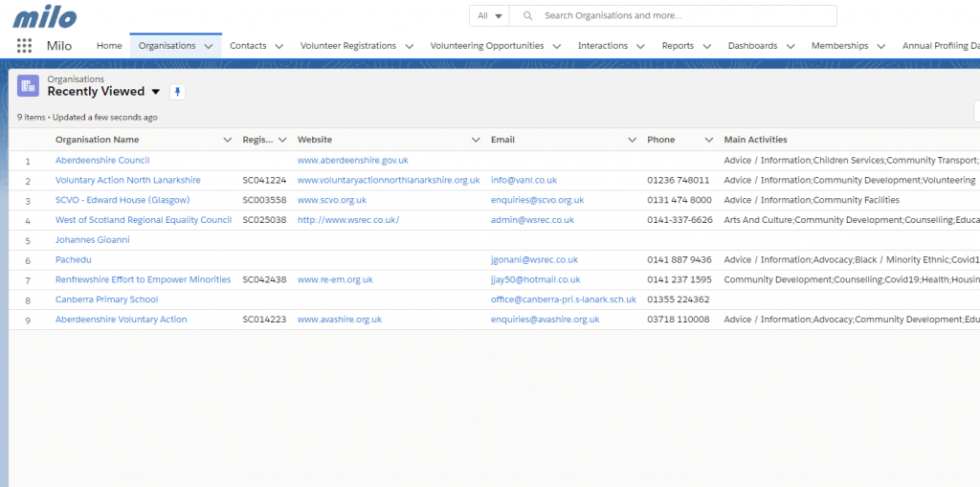Open the Interactions tab

coord(603,46)
